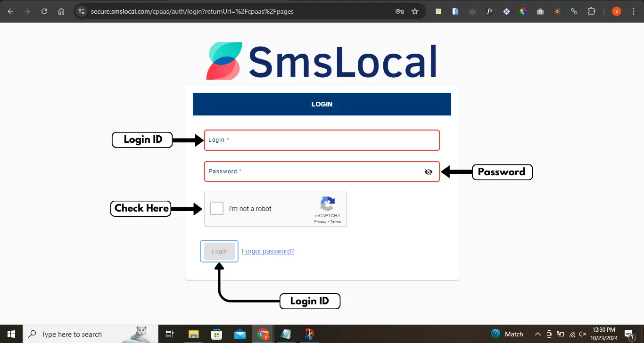The image size is (644, 343).
Task: Check the battery status icon
Action: coord(561,334)
